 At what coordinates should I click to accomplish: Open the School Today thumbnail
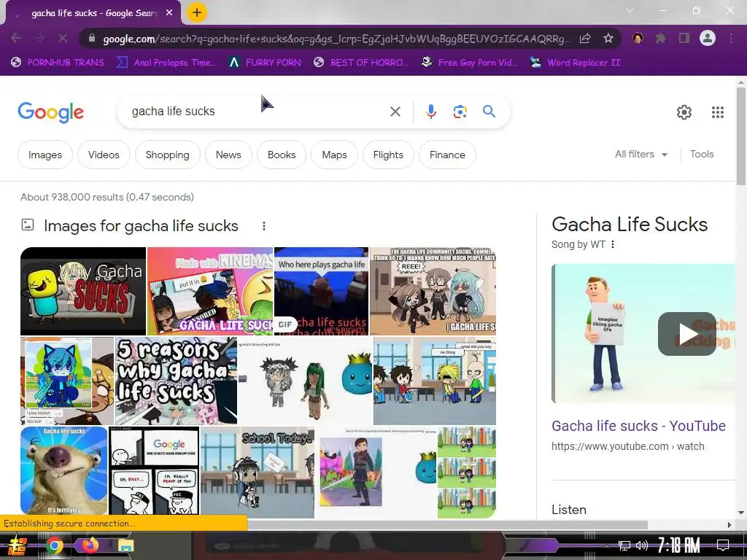(x=258, y=472)
